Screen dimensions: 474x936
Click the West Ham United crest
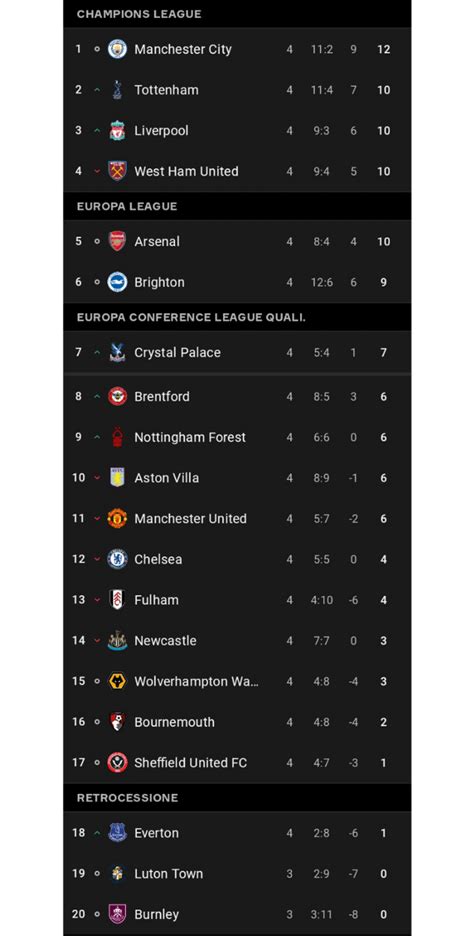coord(117,171)
